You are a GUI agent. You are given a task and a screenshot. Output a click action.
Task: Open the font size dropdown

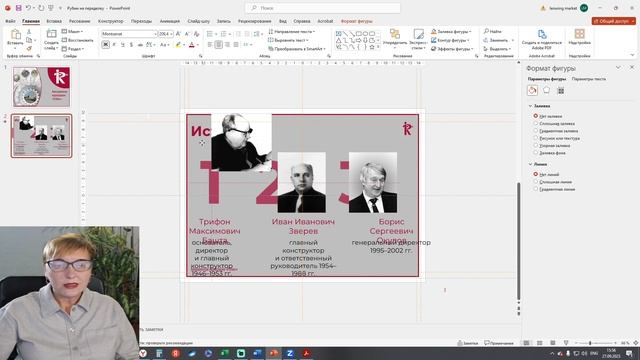click(x=171, y=34)
